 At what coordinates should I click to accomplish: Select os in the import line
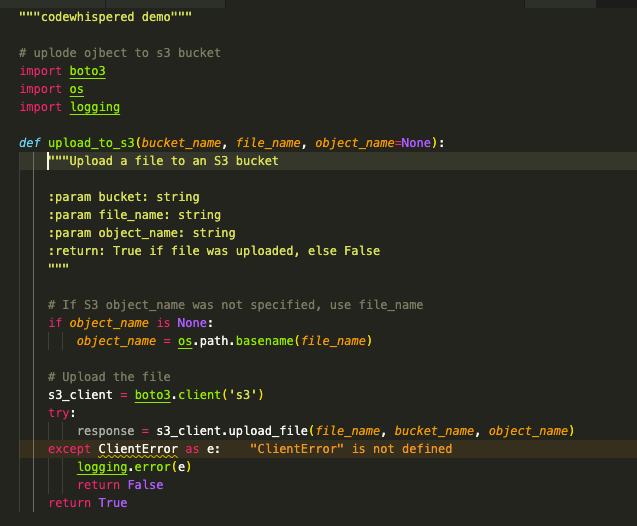76,89
